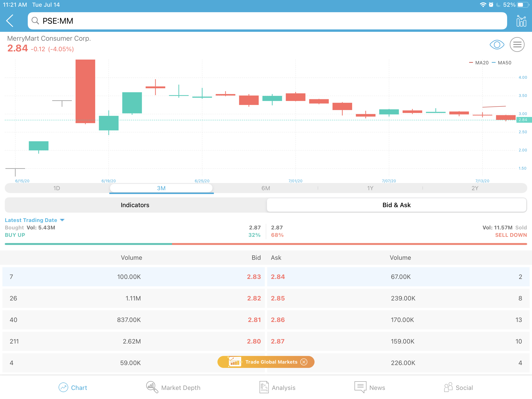Open the hamburger menu icon
532x399 pixels.
tap(517, 44)
